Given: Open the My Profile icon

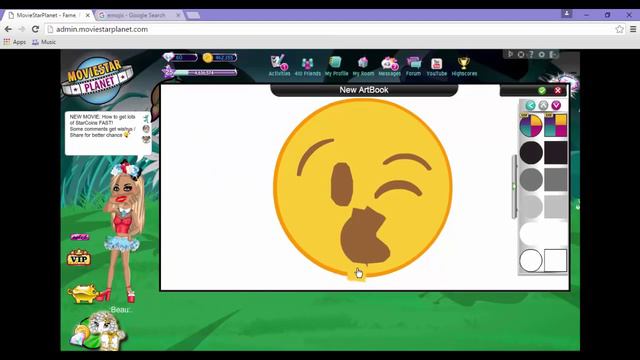Looking at the screenshot, I should pos(336,66).
